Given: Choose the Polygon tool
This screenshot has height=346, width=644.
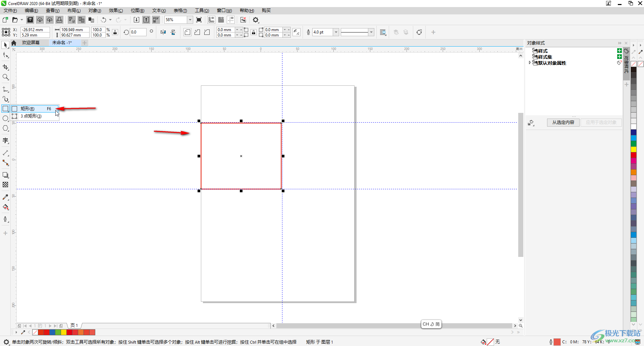Looking at the screenshot, I should click(5, 129).
